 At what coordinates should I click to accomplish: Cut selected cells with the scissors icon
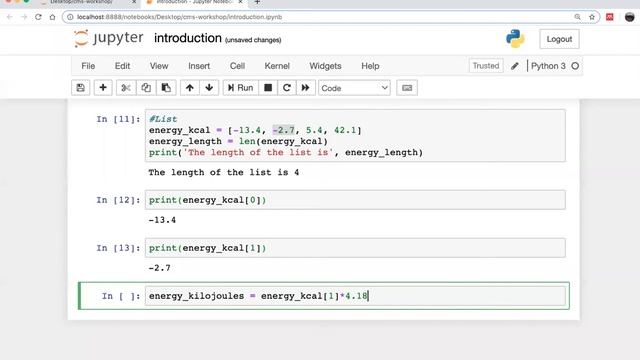(x=126, y=88)
